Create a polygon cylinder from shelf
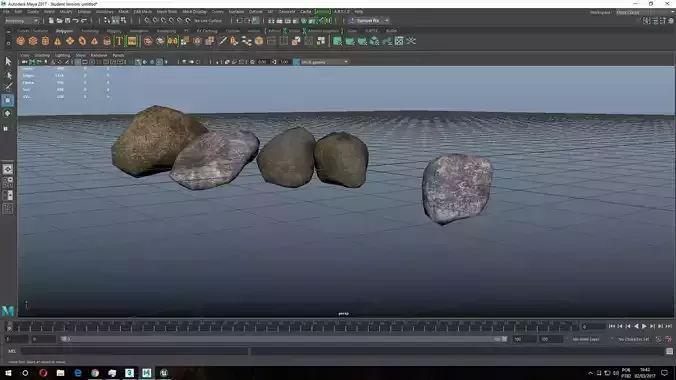The height and width of the screenshot is (380, 676). tap(45, 41)
